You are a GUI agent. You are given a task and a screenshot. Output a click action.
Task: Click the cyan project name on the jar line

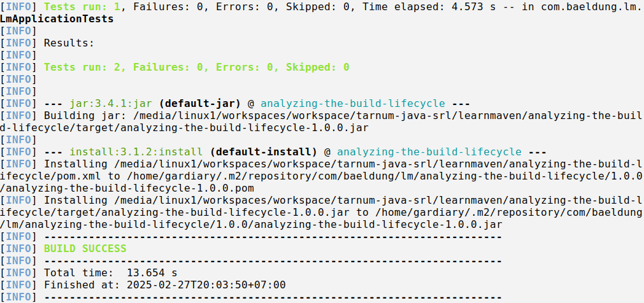(352, 104)
